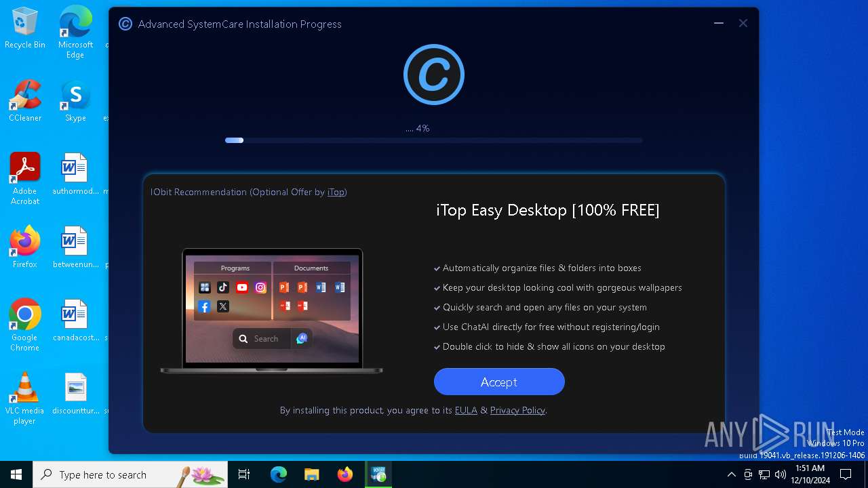Open File Explorer from the taskbar

pyautogui.click(x=311, y=474)
